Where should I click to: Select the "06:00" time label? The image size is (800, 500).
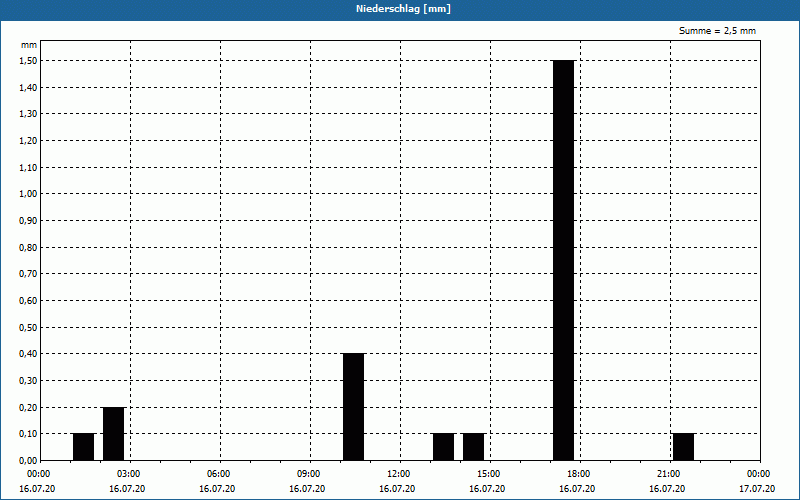(219, 474)
